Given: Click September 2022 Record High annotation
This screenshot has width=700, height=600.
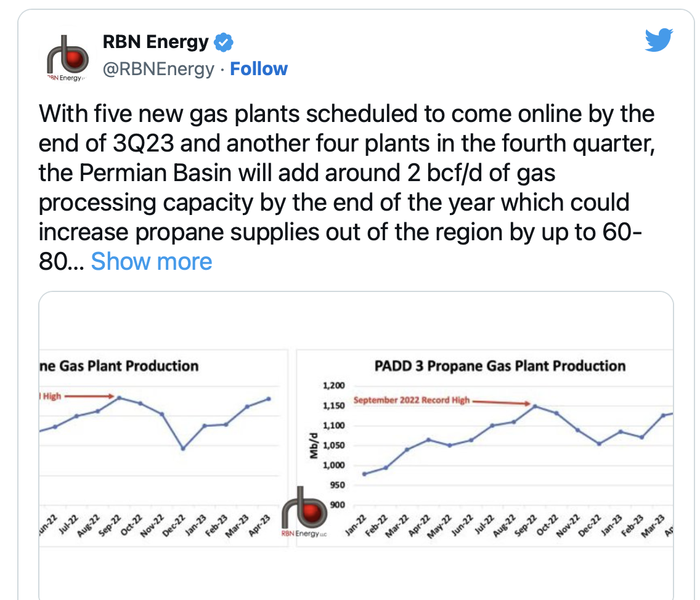Looking at the screenshot, I should point(411,400).
